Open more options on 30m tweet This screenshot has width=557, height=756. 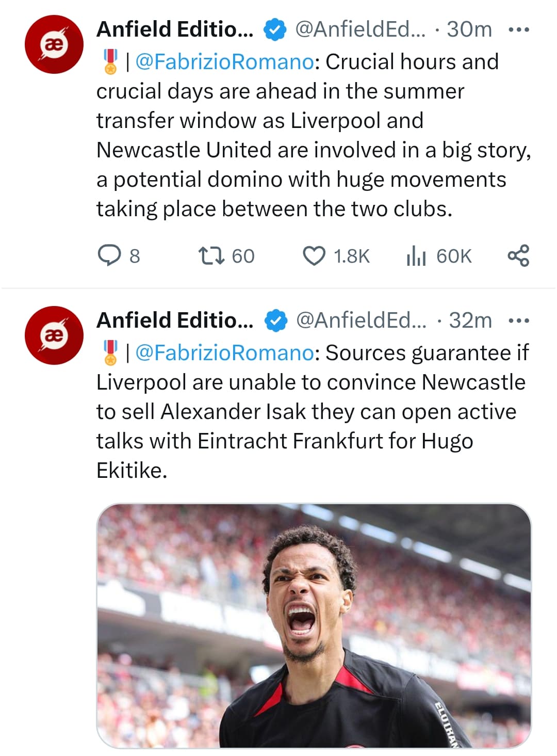click(518, 29)
